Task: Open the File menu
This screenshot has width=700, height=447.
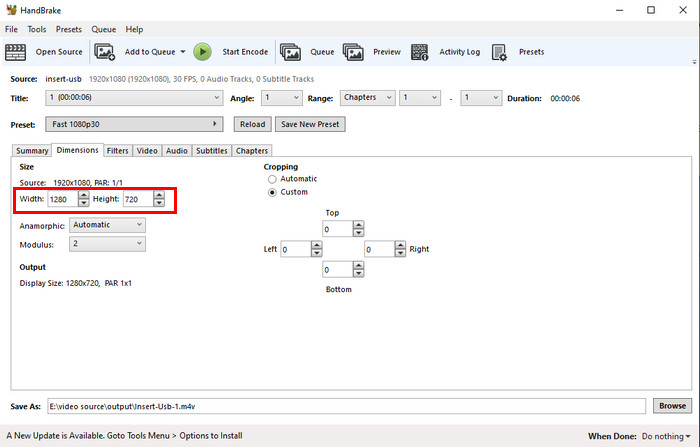Action: pos(11,29)
